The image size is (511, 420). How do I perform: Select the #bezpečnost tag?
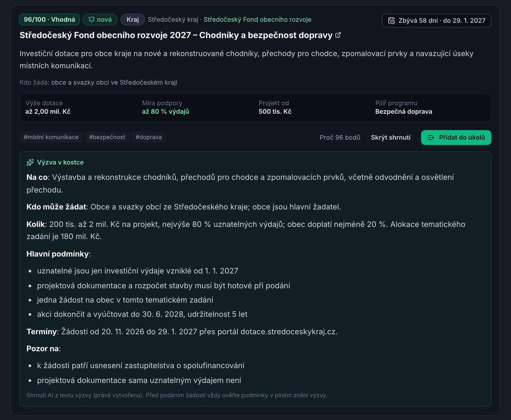107,137
